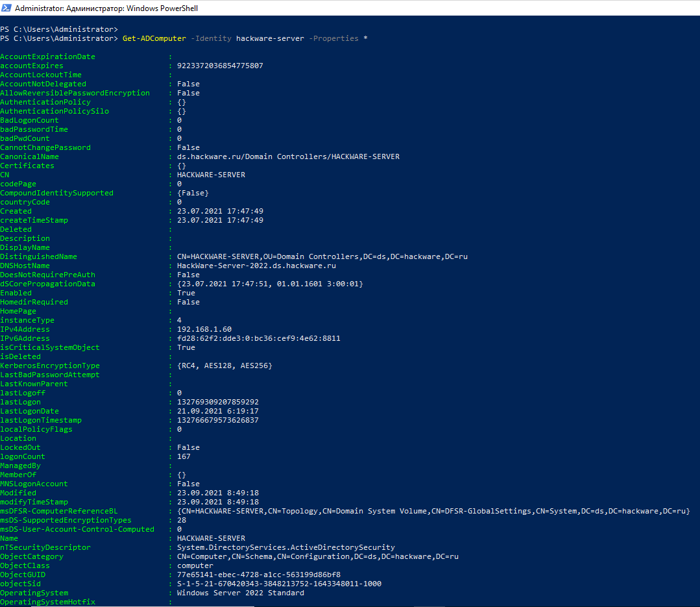
Task: Click the Get-ADComputer command text
Action: pyautogui.click(x=154, y=38)
